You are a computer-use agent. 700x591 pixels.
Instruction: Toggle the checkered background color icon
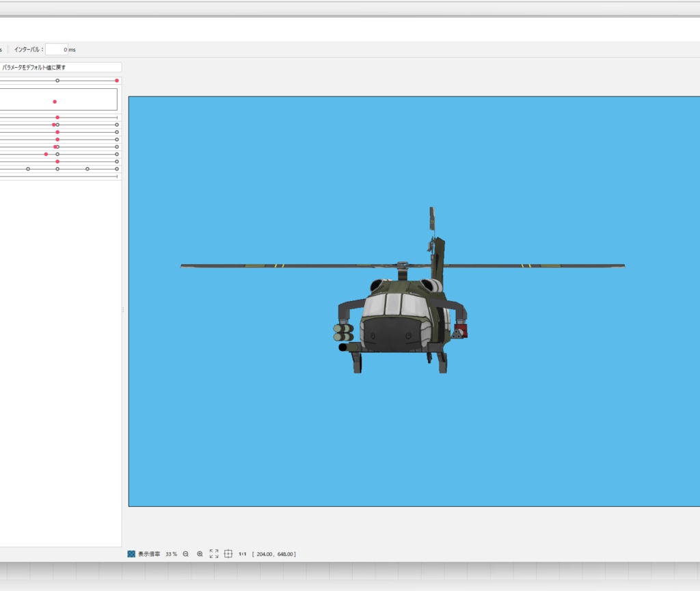pyautogui.click(x=131, y=554)
